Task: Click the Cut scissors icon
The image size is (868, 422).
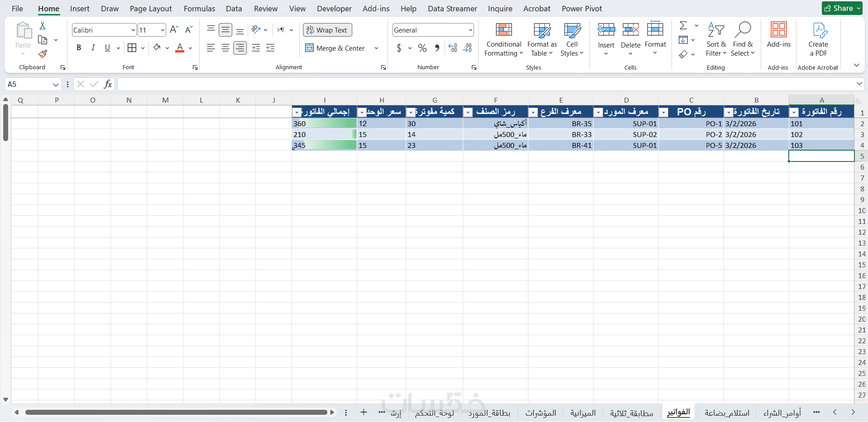Action: pos(43,26)
